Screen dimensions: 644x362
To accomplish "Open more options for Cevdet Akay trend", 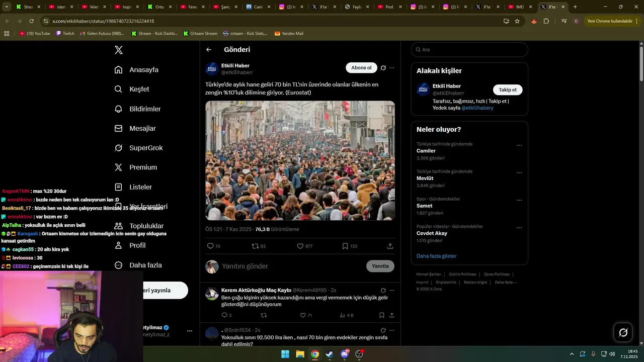I will pyautogui.click(x=519, y=227).
